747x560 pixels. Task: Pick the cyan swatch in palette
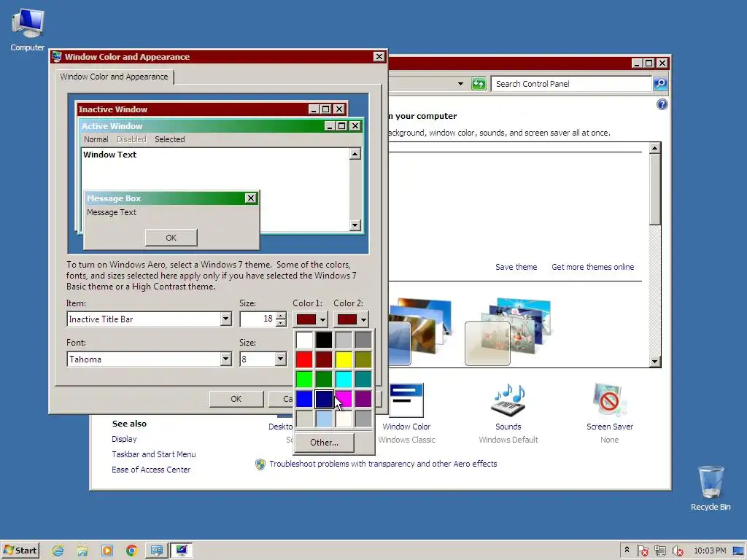click(344, 379)
